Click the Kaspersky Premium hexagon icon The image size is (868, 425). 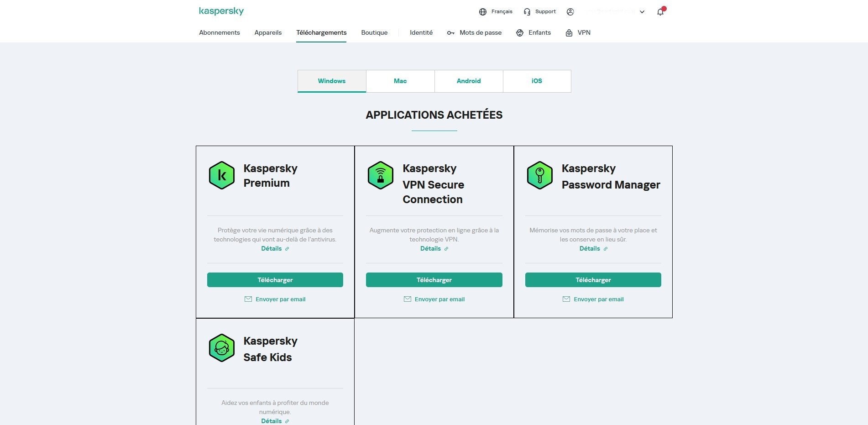point(222,175)
